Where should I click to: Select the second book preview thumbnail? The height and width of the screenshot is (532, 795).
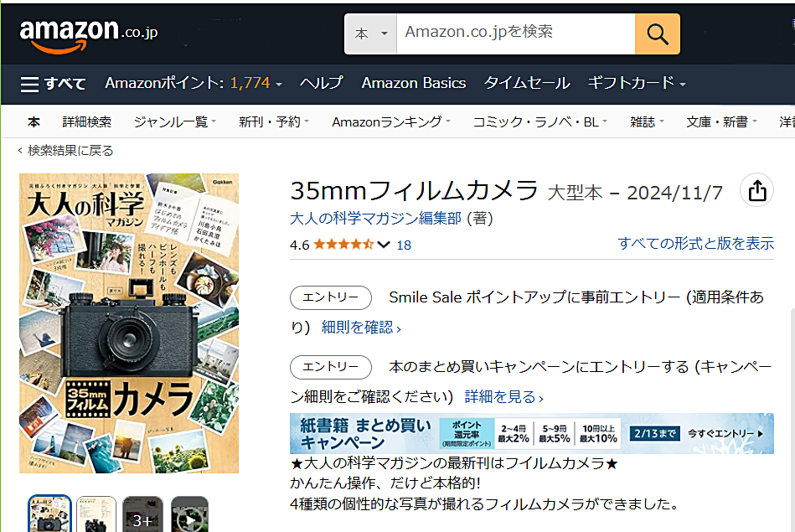pos(96,515)
